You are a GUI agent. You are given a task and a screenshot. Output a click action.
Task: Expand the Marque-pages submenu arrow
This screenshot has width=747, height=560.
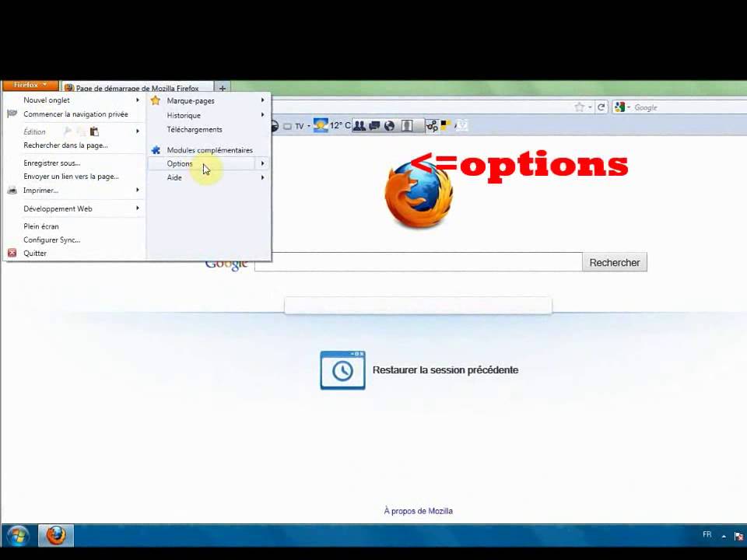point(262,100)
